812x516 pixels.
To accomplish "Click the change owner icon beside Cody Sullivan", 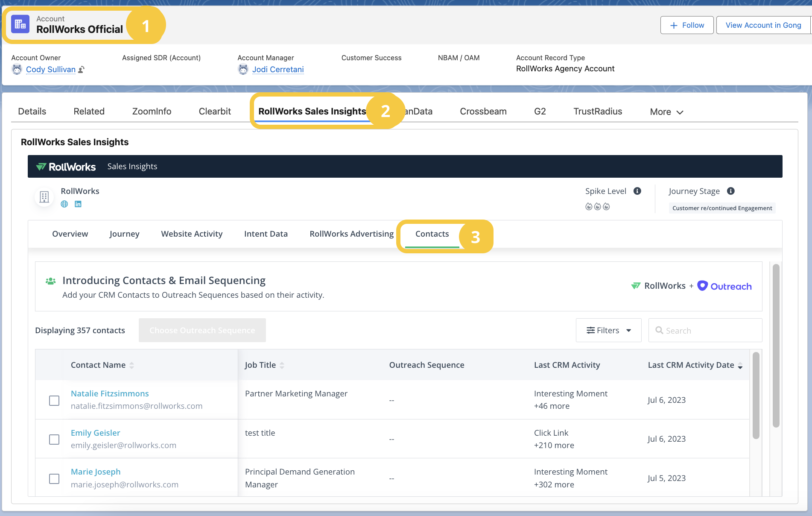I will pos(81,70).
